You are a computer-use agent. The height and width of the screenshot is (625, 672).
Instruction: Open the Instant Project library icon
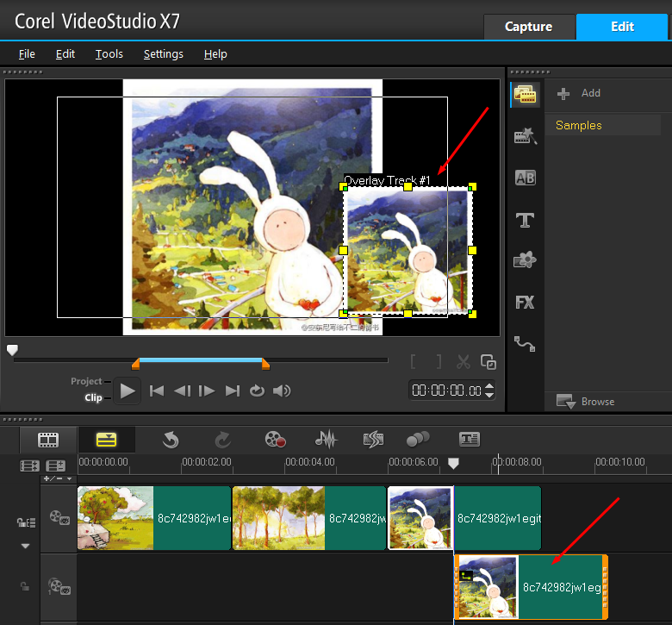point(525,135)
